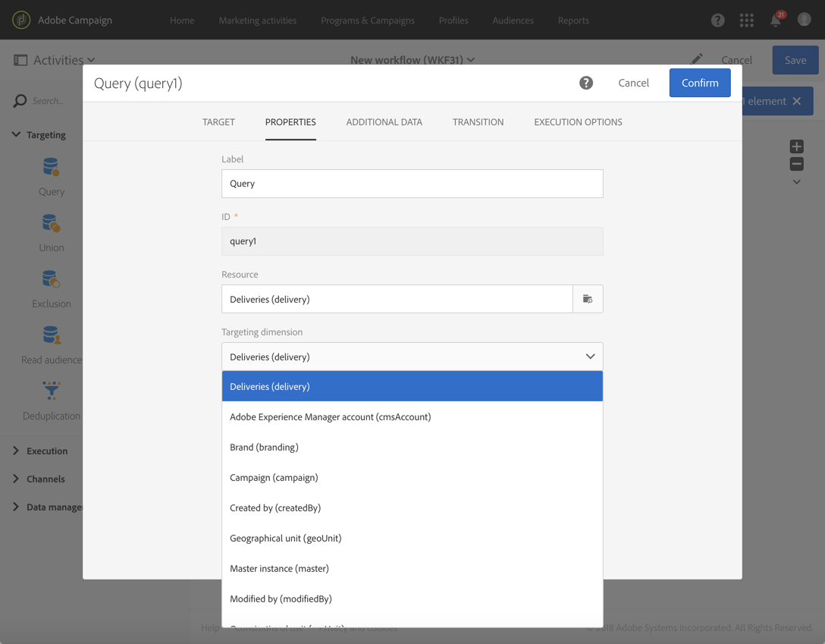
Task: Cancel the Query dialog
Action: pos(633,83)
